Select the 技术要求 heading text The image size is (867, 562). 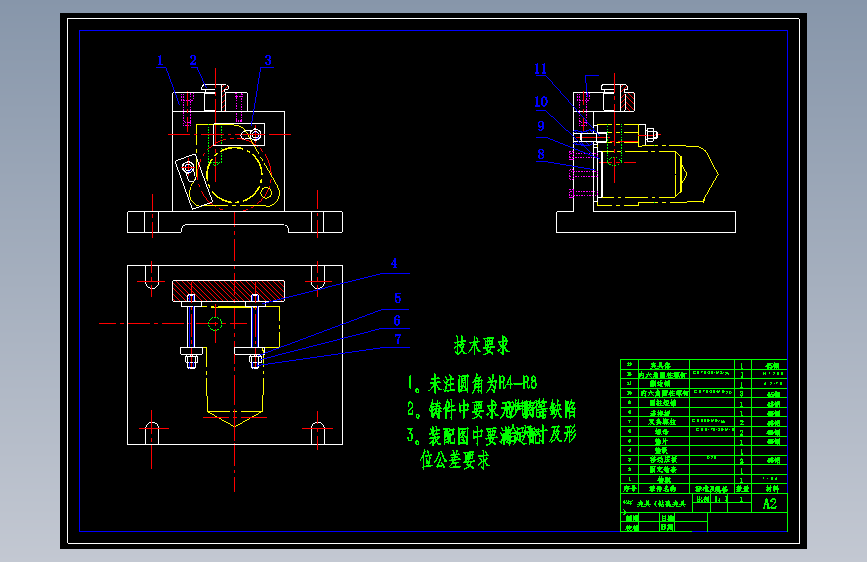[x=482, y=346]
